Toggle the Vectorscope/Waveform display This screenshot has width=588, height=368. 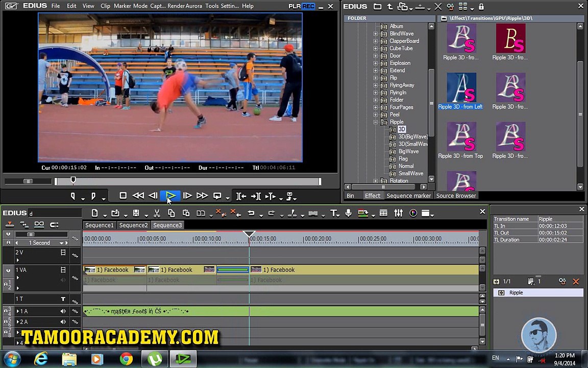click(x=413, y=213)
